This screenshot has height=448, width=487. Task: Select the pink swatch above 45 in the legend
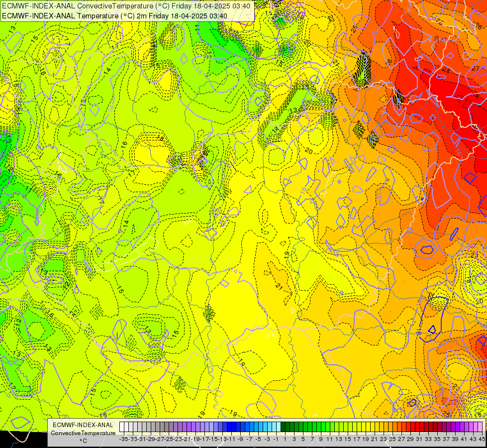[480, 427]
